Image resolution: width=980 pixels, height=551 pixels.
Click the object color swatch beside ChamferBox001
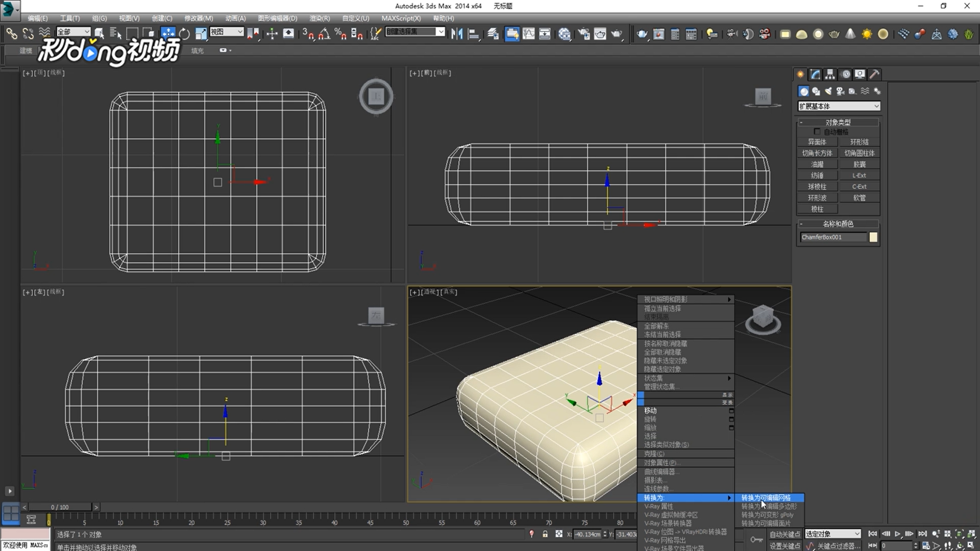[x=873, y=236]
